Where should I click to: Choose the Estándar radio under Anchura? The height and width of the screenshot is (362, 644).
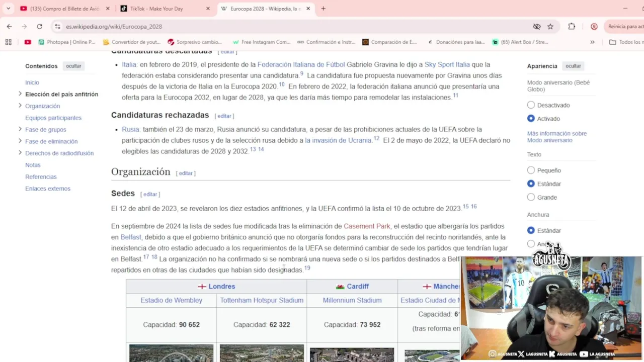(x=531, y=230)
